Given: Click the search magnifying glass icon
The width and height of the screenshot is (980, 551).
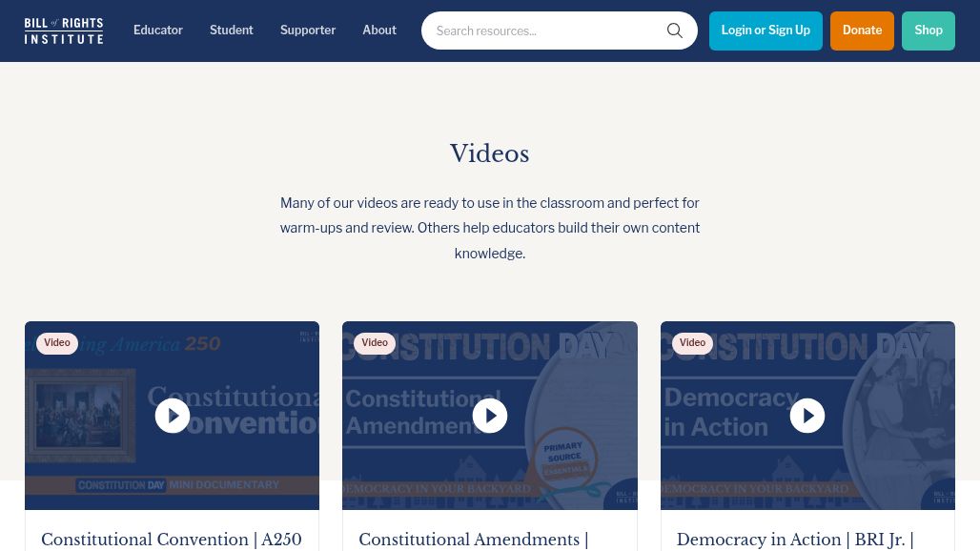Looking at the screenshot, I should coord(675,30).
